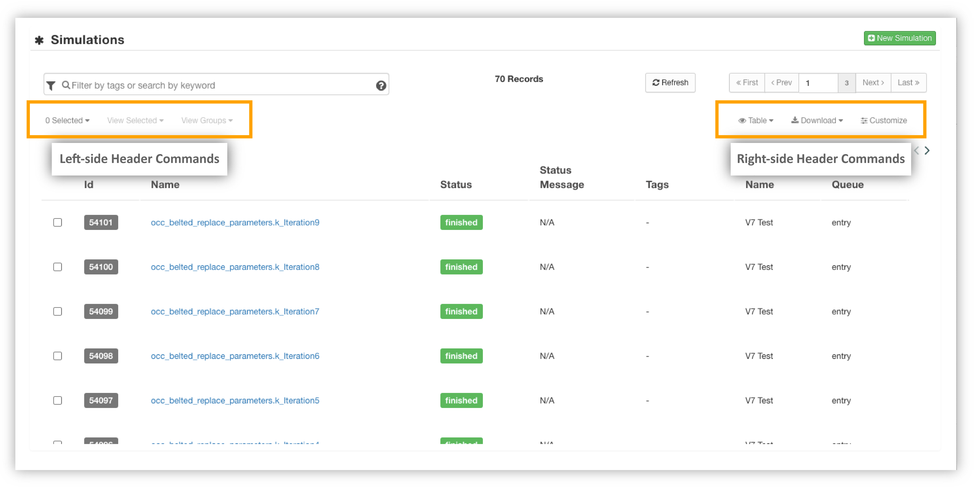Check the box for simulation 54101
This screenshot has width=980, height=489.
pyautogui.click(x=57, y=222)
